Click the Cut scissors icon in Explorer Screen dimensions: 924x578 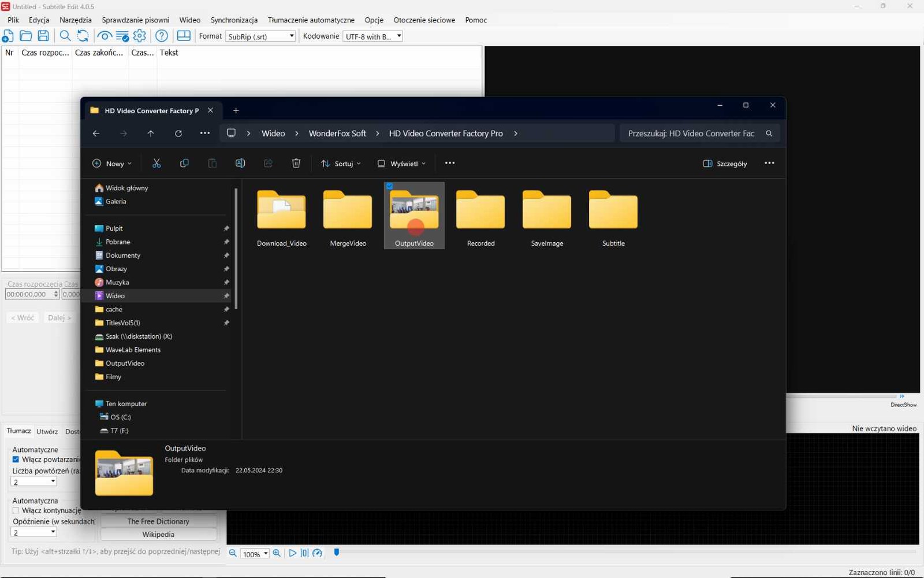(157, 164)
